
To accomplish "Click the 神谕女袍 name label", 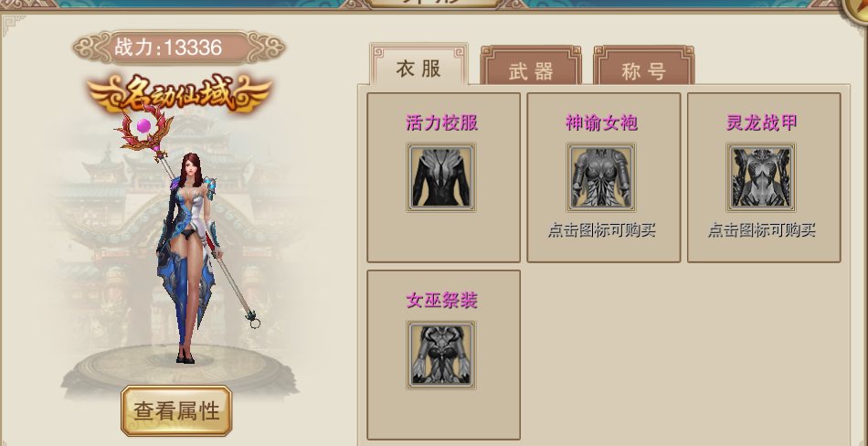I will pos(601,122).
